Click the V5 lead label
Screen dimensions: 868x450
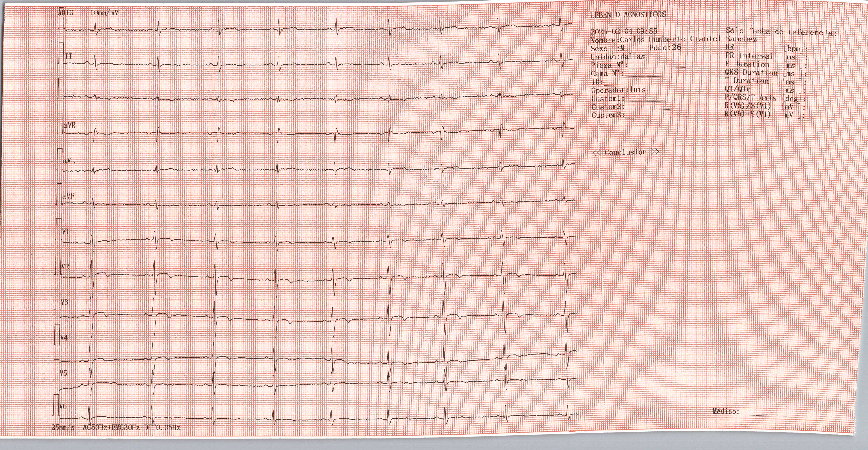(63, 373)
